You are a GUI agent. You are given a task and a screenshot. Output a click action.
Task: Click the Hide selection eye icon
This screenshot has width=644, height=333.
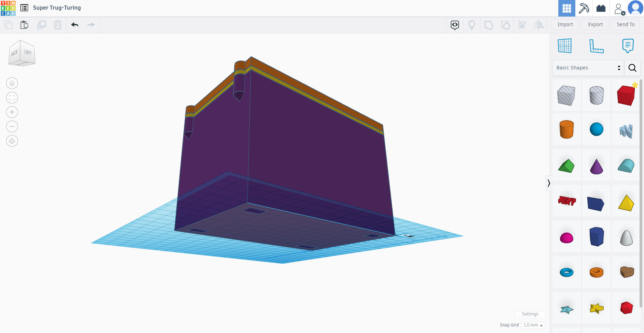pyautogui.click(x=455, y=25)
